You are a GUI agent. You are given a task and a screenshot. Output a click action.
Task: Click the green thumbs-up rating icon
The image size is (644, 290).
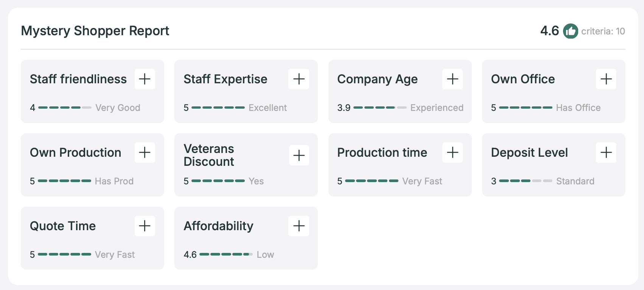click(570, 31)
